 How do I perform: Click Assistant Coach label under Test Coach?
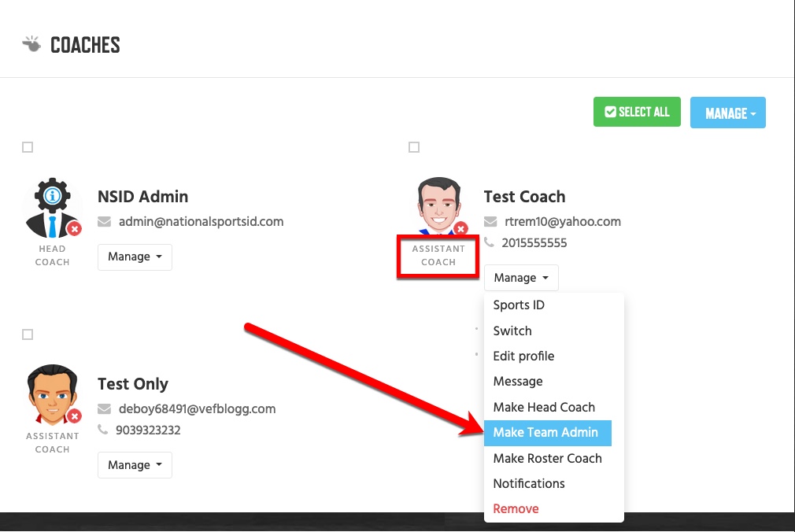tap(438, 256)
